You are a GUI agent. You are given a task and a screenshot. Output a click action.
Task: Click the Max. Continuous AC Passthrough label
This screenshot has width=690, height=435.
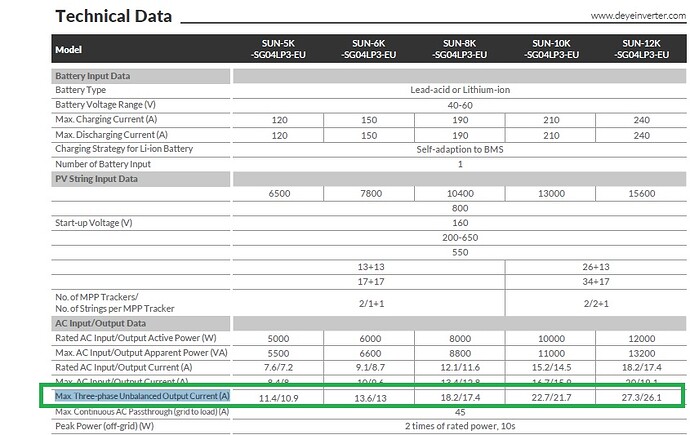pos(142,412)
